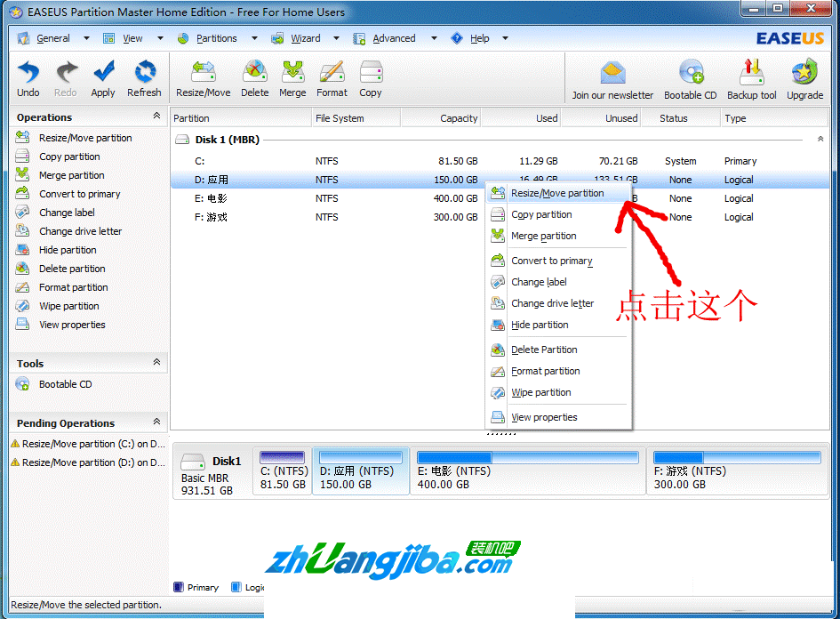Collapse the Tools panel

coord(157,363)
